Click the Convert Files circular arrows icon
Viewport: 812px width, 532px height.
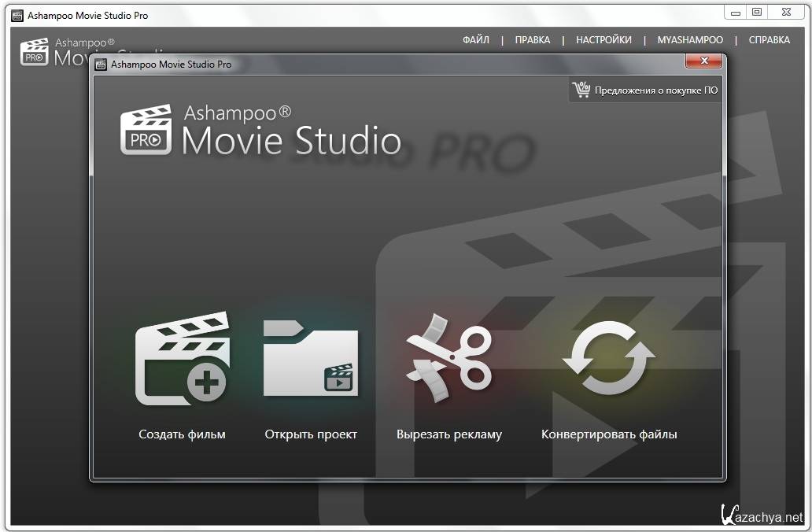pos(608,358)
